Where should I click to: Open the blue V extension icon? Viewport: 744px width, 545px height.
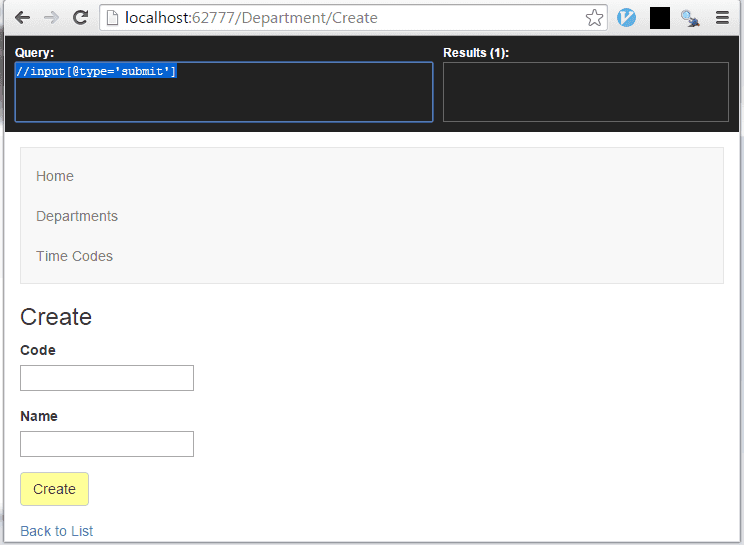627,18
